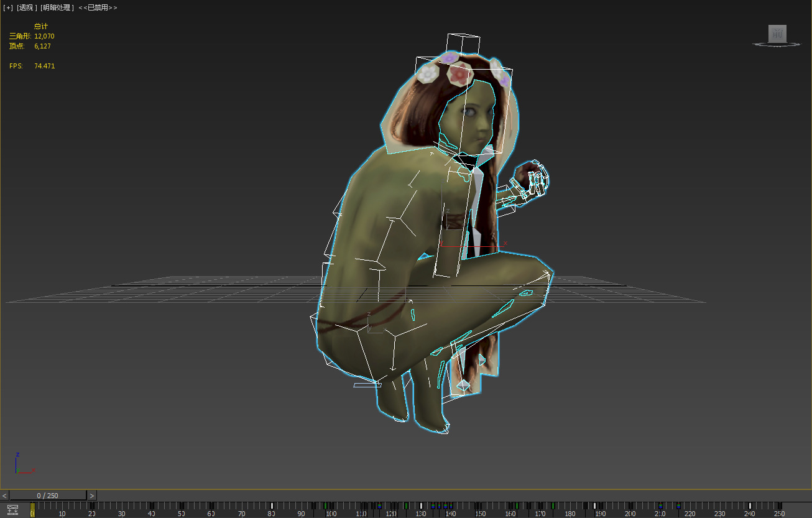Select the white keyframe at frame 80
This screenshot has height=518, width=812.
(272, 506)
